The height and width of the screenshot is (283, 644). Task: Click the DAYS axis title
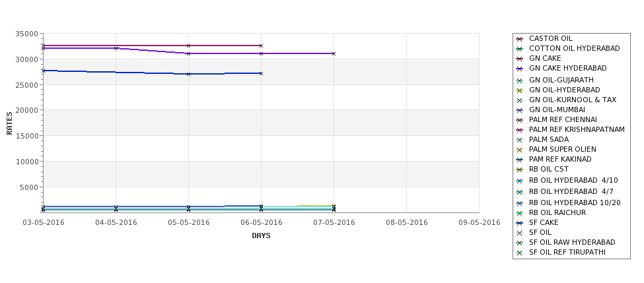coord(261,236)
